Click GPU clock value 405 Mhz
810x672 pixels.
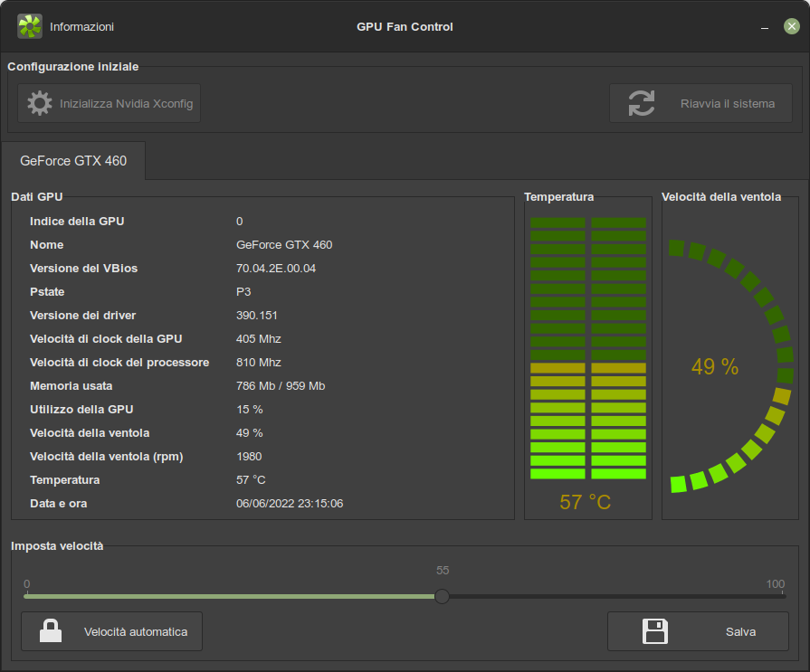258,339
